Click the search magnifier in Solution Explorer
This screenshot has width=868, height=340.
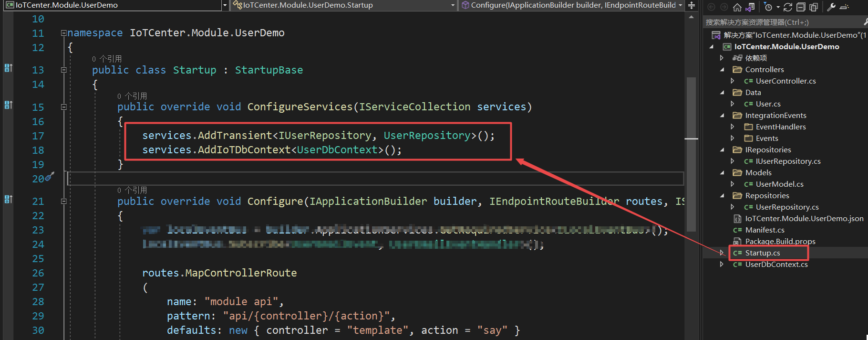coord(865,22)
